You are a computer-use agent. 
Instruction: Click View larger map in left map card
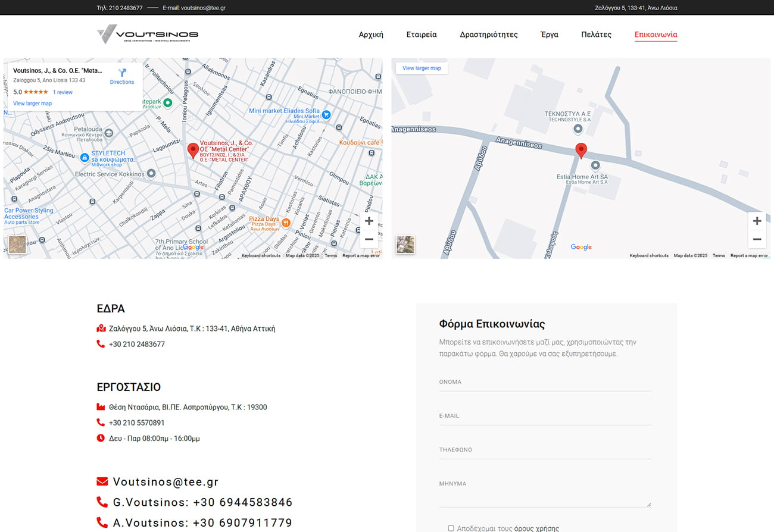pos(32,104)
